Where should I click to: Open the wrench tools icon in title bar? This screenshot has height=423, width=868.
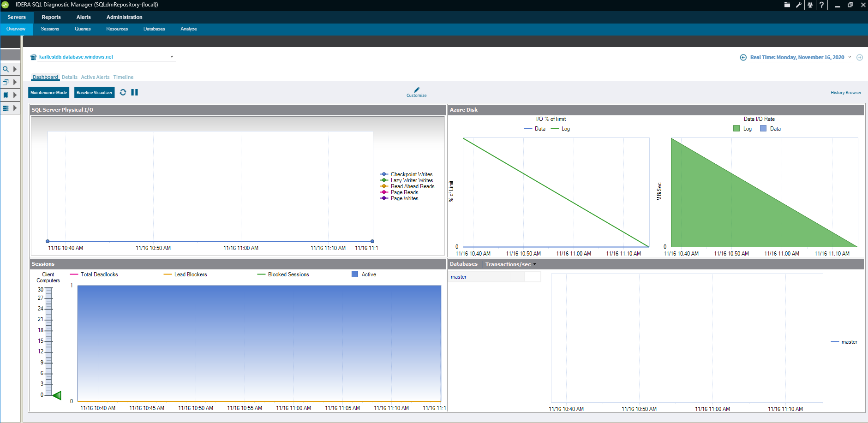click(798, 5)
